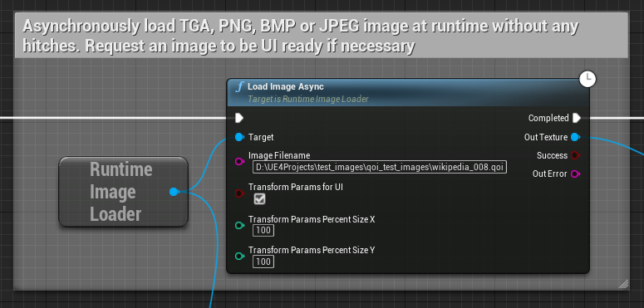Select the Runtime Image Loader variable node

123,192
